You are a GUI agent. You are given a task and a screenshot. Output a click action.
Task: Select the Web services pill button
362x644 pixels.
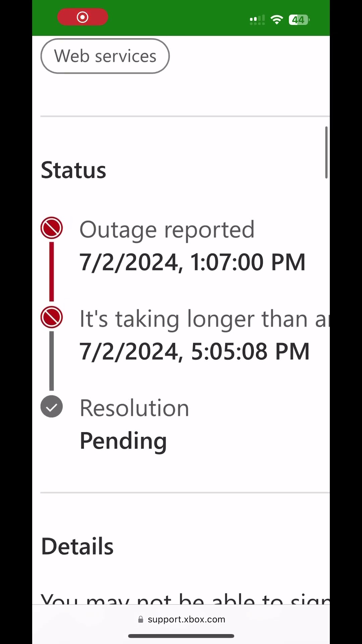pos(105,56)
